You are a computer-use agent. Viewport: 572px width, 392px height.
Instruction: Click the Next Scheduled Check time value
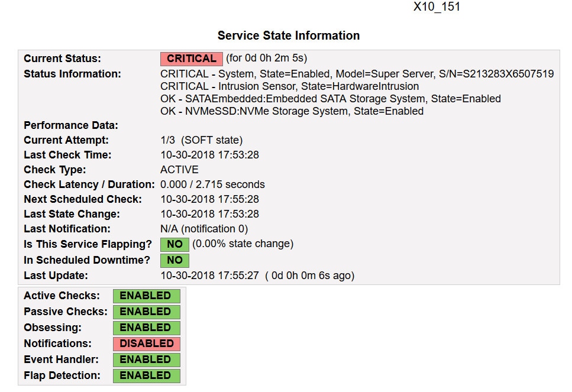click(x=209, y=199)
